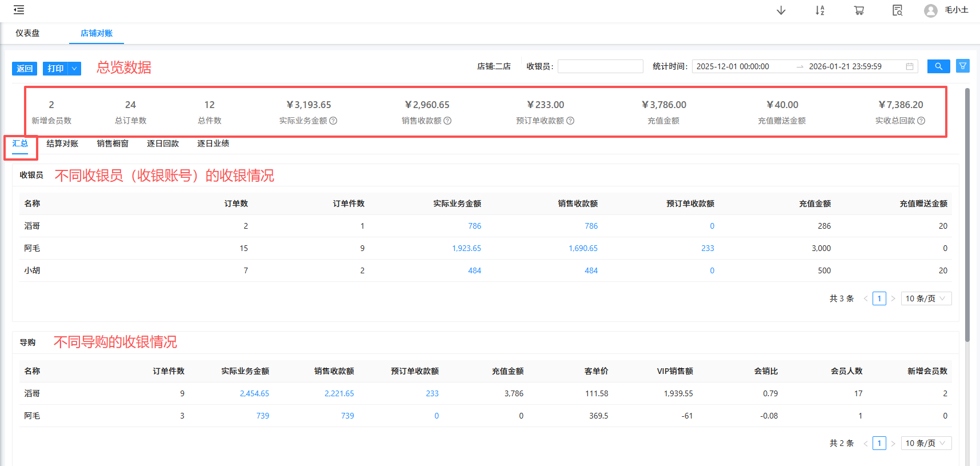Click the user avatar icon

click(930, 10)
